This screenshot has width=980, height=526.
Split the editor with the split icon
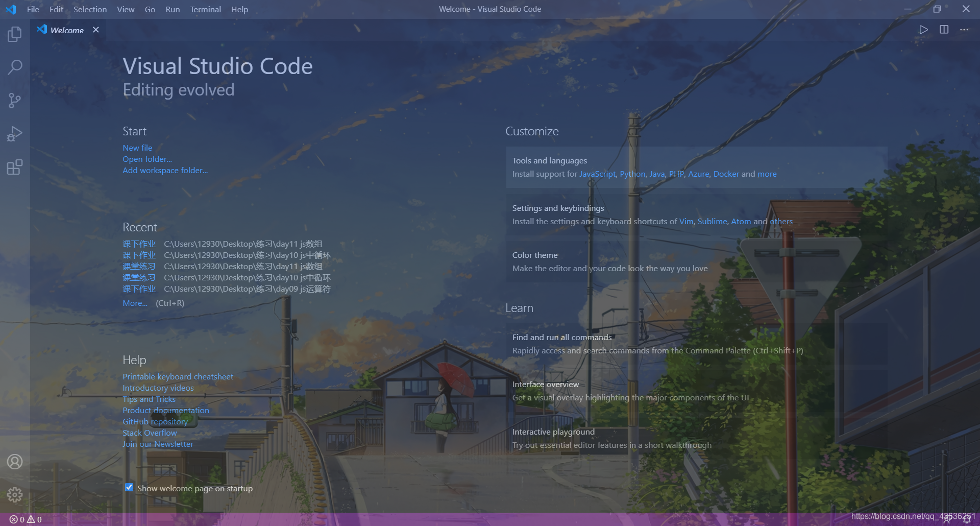[x=944, y=30]
